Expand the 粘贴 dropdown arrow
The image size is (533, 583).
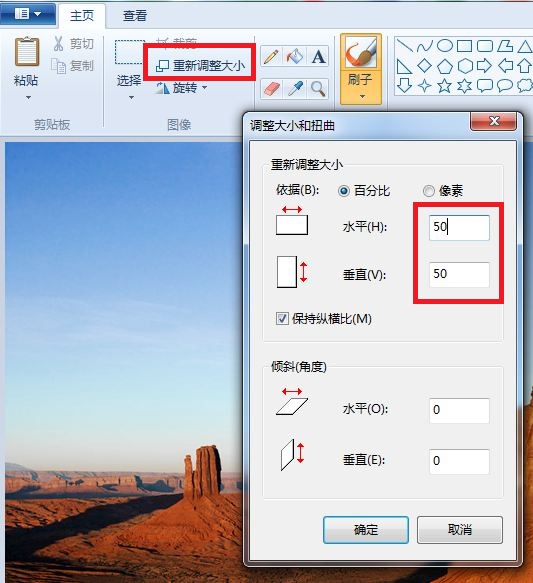[x=28, y=98]
